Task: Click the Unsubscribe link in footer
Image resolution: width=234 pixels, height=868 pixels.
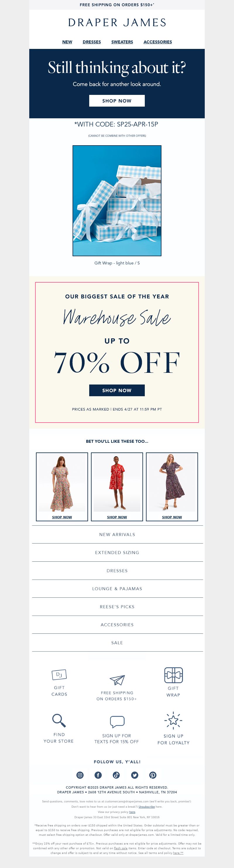Action: 147,807
